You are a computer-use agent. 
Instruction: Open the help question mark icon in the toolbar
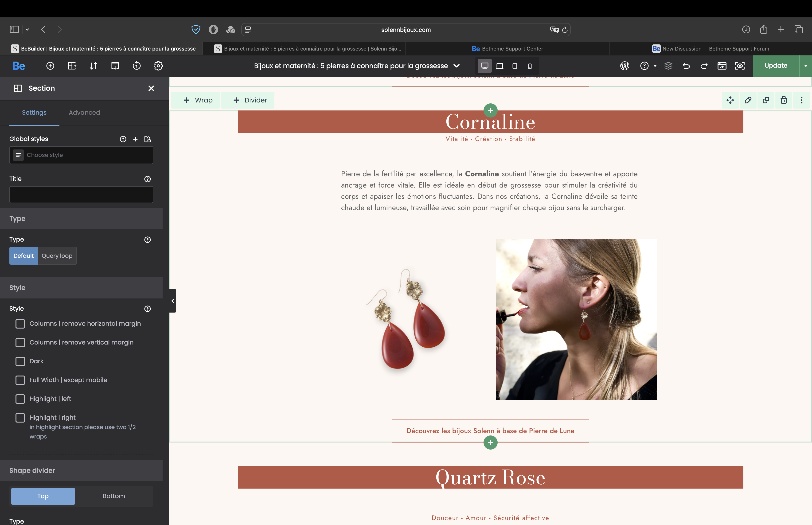[644, 66]
